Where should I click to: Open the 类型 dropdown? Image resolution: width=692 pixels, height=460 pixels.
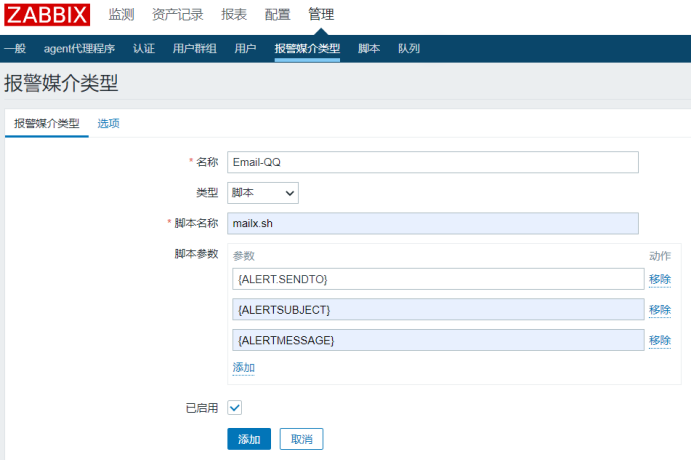tap(263, 193)
